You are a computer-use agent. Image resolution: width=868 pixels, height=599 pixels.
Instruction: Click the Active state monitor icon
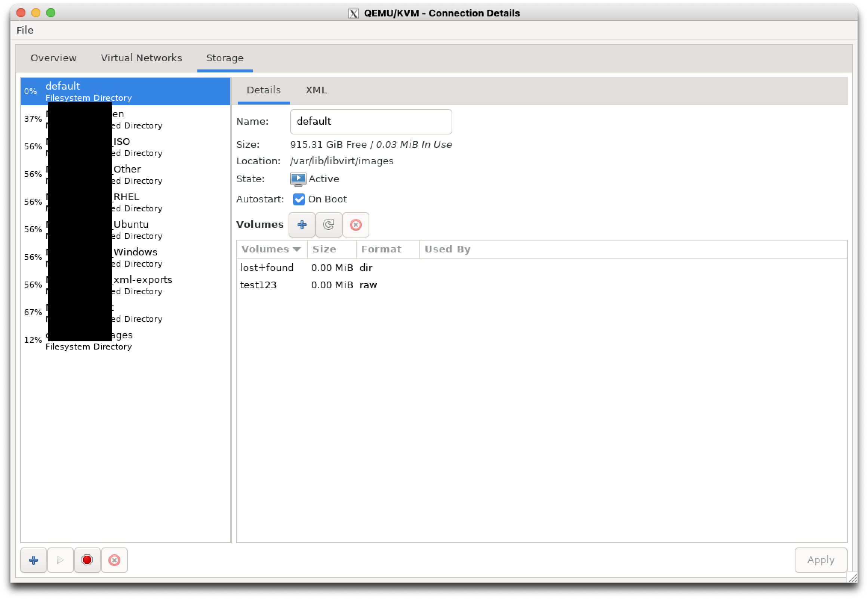297,179
